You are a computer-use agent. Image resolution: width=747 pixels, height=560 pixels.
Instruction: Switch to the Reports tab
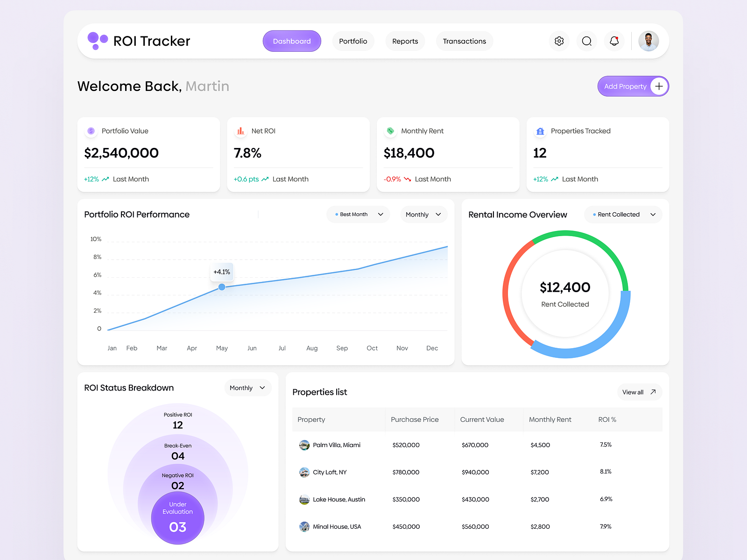pos(405,41)
